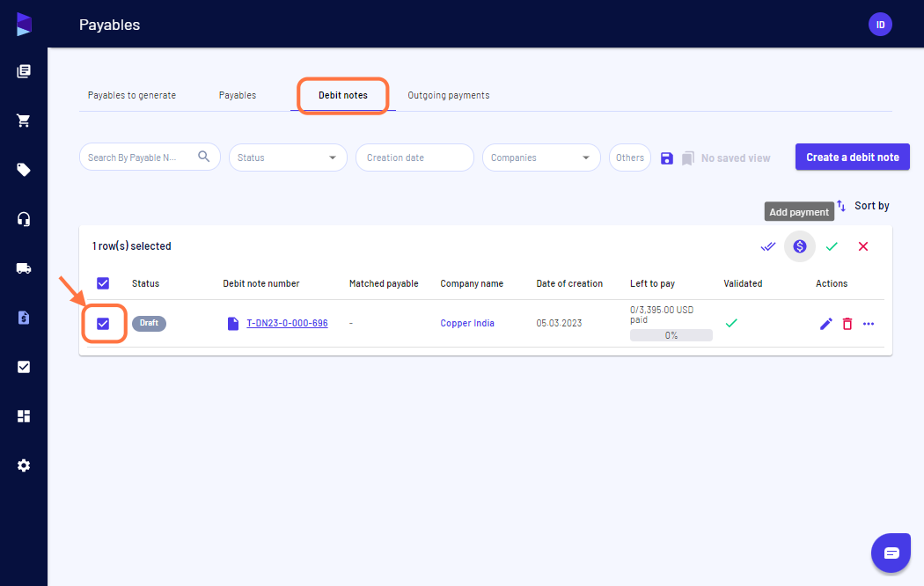Viewport: 924px width, 586px height.
Task: Open the price tag sidebar icon
Action: [24, 170]
